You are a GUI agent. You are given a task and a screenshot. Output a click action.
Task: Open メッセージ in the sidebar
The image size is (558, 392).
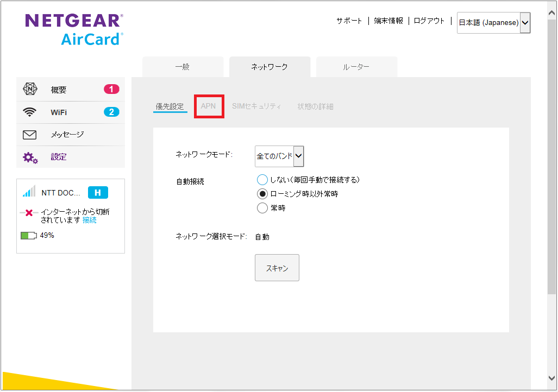(x=71, y=135)
